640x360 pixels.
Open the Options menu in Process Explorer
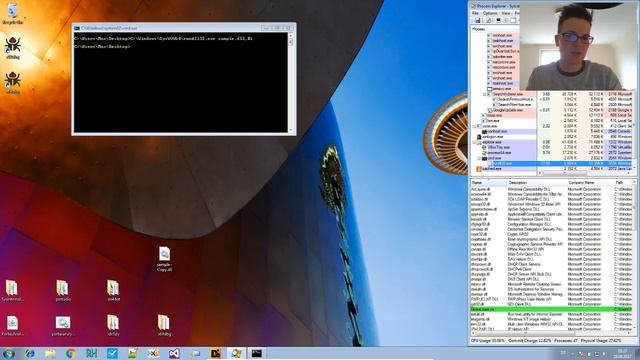[x=490, y=13]
